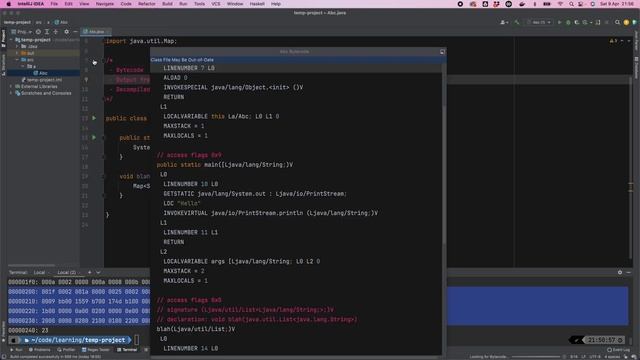Open the Profiler tool window tab
The height and width of the screenshot is (360, 640).
(x=66, y=350)
